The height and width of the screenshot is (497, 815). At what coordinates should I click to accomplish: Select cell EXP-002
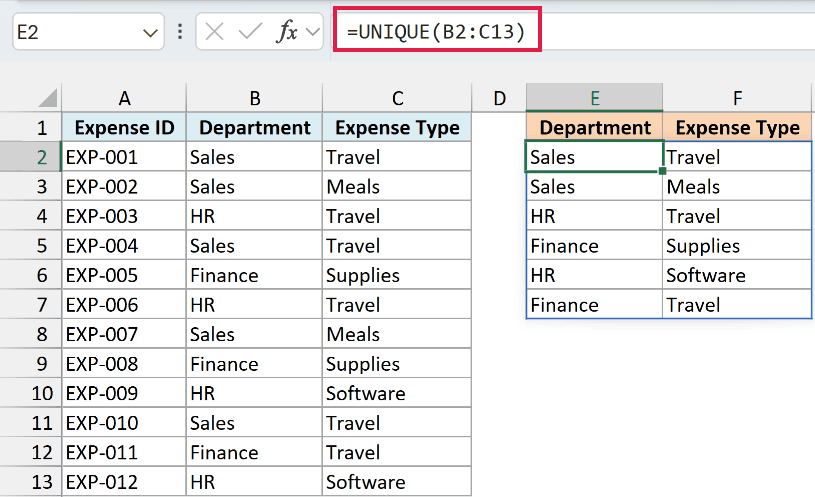coord(124,186)
